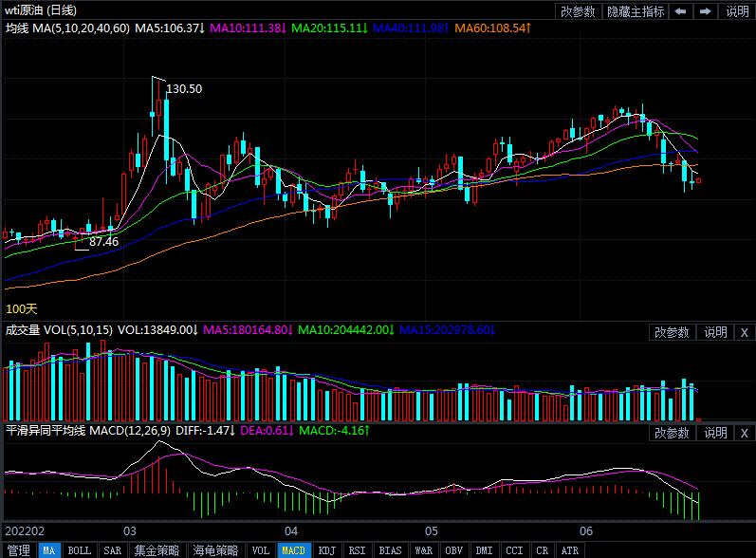Open the 管理 indicator management tab
This screenshot has width=756, height=558.
[x=18, y=550]
